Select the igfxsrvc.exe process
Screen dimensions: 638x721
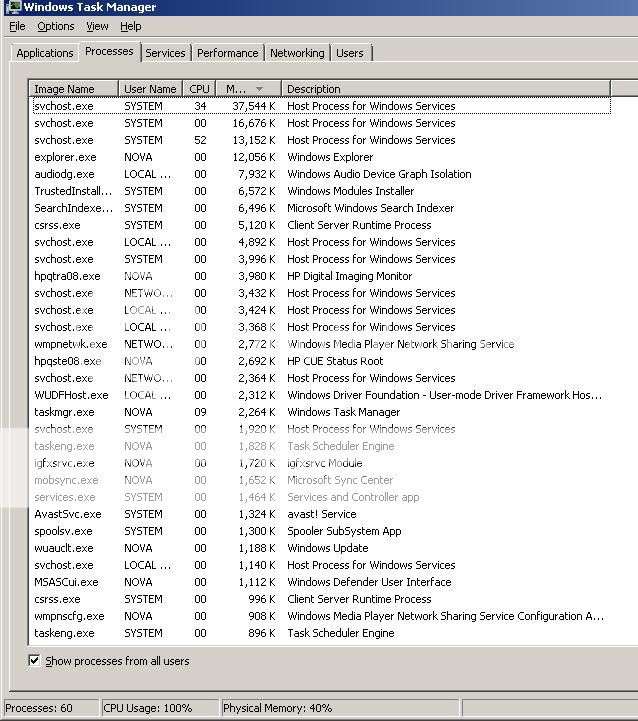[x=322, y=464]
